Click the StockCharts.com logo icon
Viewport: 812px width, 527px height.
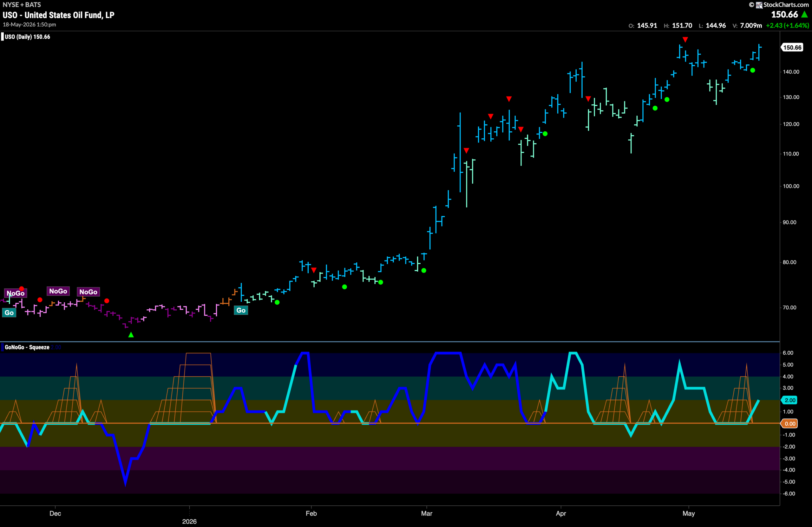(759, 5)
